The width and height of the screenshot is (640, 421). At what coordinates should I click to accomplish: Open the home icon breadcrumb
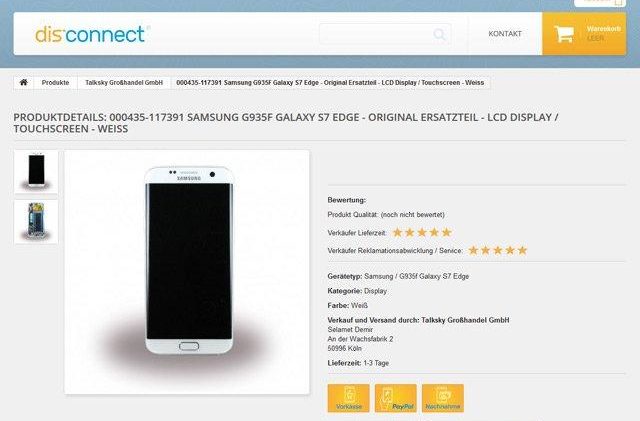[x=24, y=82]
